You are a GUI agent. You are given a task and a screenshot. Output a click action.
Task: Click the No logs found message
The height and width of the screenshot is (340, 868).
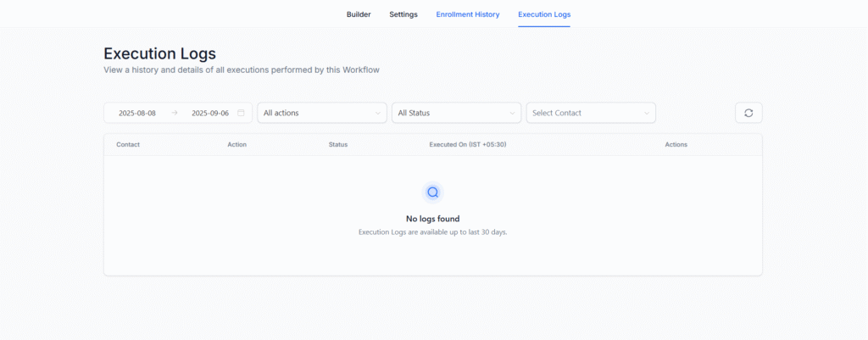click(432, 219)
